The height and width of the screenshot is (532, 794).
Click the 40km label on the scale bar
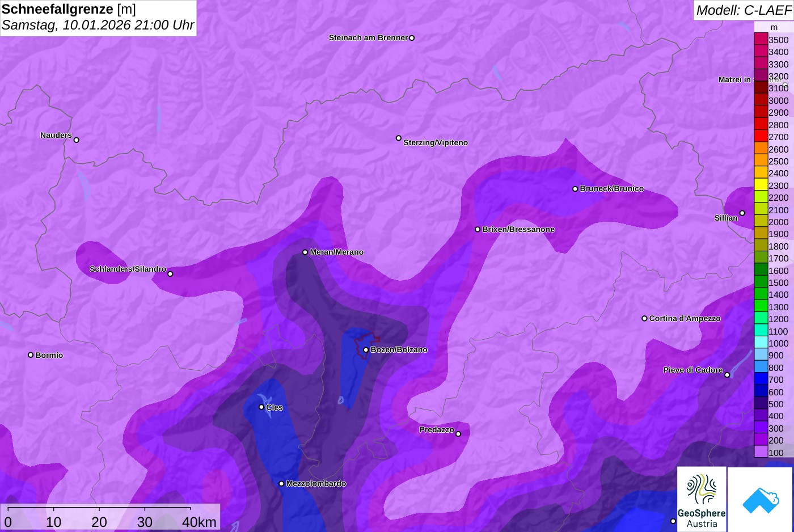tap(199, 522)
